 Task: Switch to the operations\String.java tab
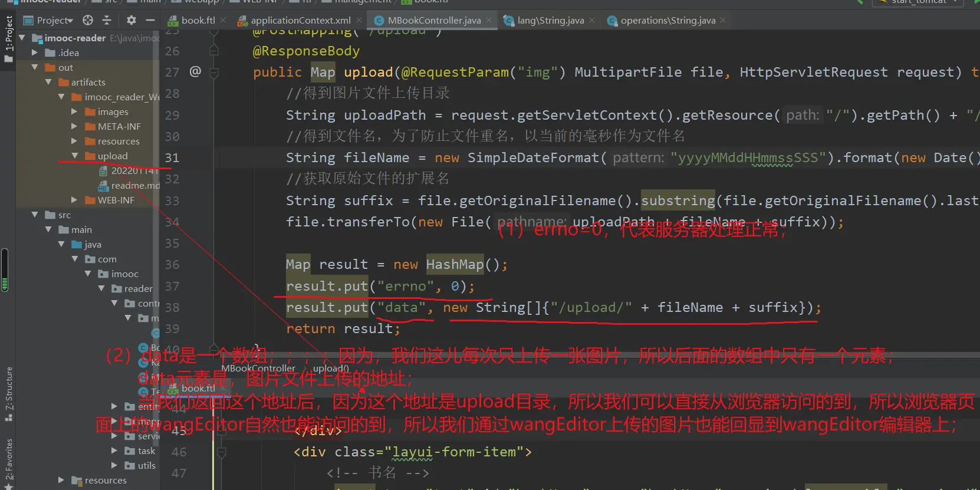[667, 20]
